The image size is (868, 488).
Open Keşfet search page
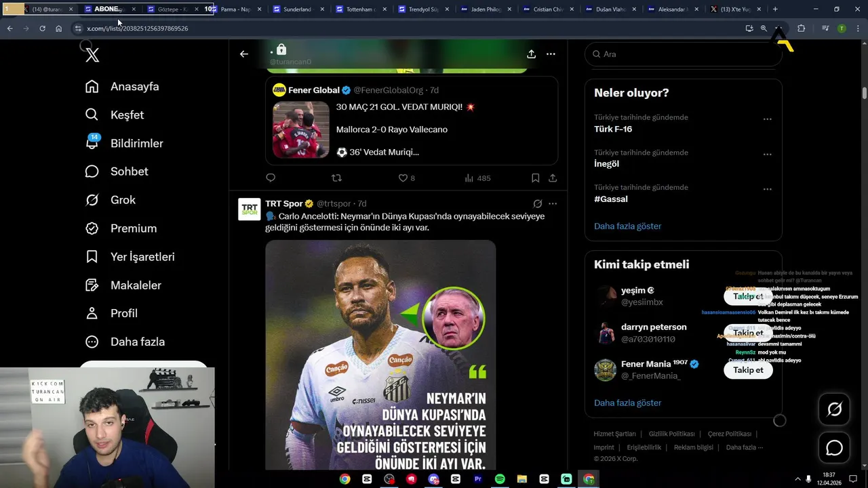click(x=114, y=115)
